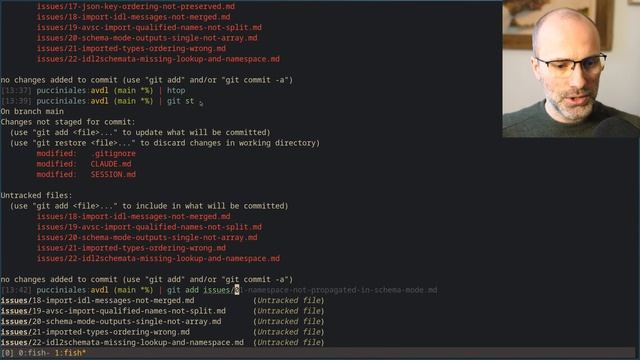The height and width of the screenshot is (360, 640).
Task: Click the [13:37] prompt timestamp
Action: 16,91
